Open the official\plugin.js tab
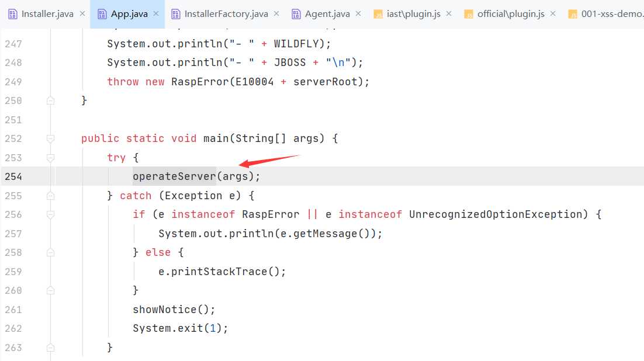 [x=511, y=14]
